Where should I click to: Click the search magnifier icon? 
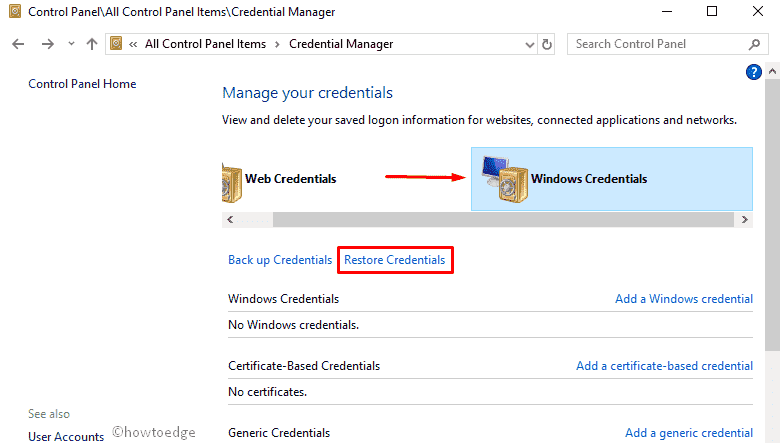(x=754, y=44)
